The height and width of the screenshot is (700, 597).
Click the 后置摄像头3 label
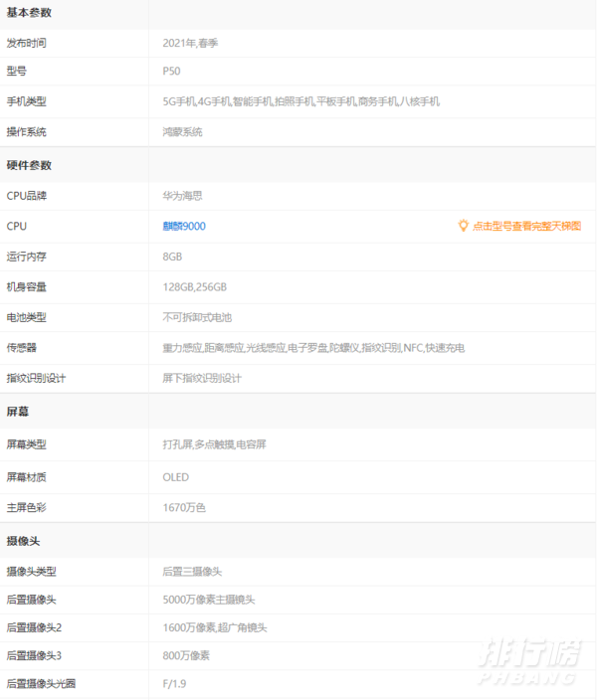coord(34,656)
